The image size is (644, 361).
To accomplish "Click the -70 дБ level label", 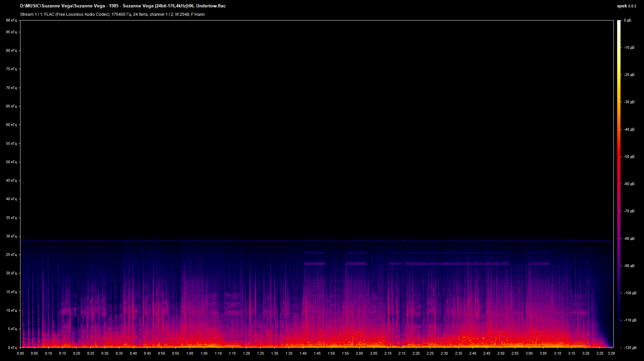I will (x=629, y=211).
